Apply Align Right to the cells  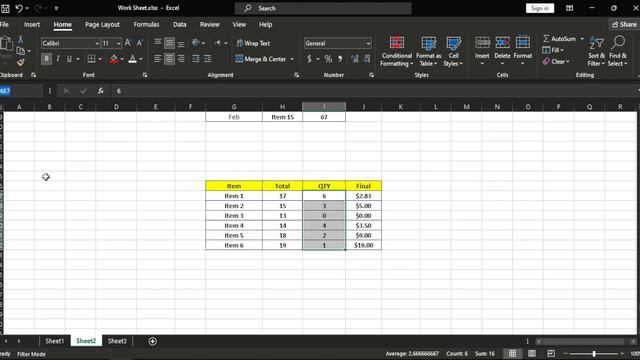tap(181, 59)
